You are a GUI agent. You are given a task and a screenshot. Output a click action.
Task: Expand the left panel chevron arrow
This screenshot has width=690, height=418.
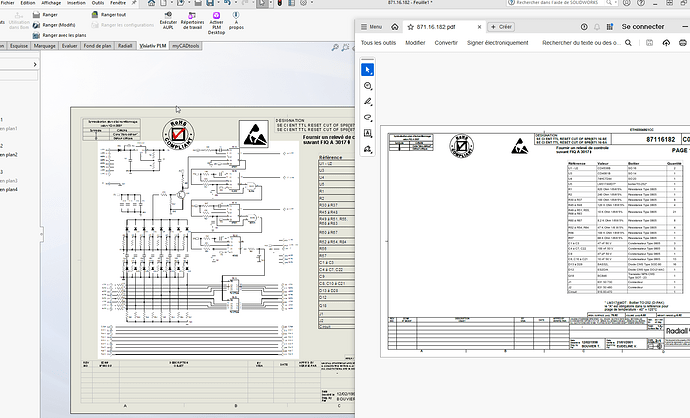click(35, 65)
